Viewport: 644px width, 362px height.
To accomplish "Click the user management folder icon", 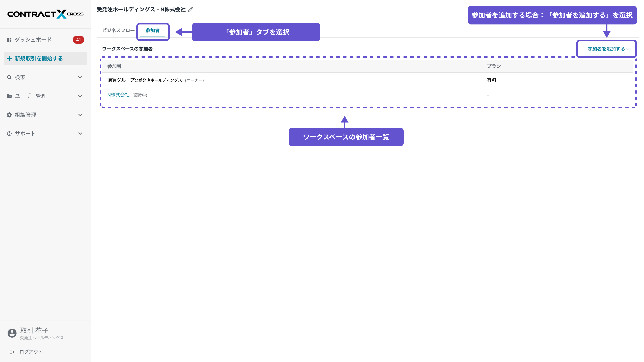I will pyautogui.click(x=9, y=96).
